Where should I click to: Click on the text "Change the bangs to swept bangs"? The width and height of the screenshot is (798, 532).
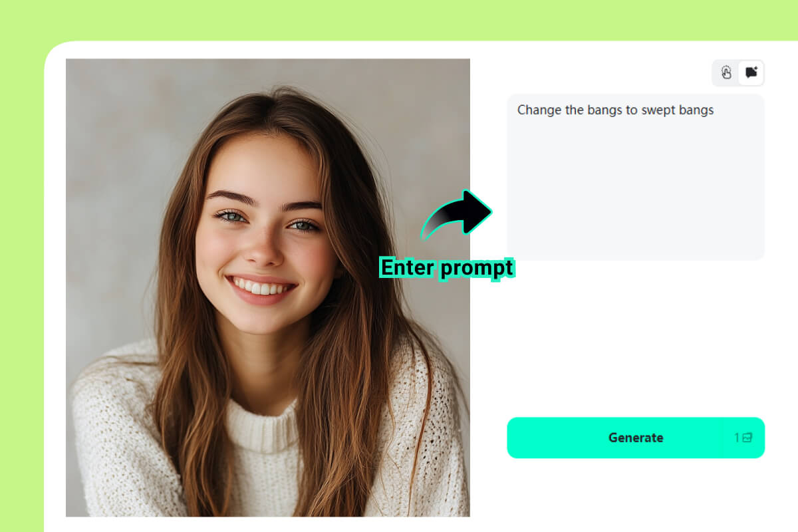point(615,110)
